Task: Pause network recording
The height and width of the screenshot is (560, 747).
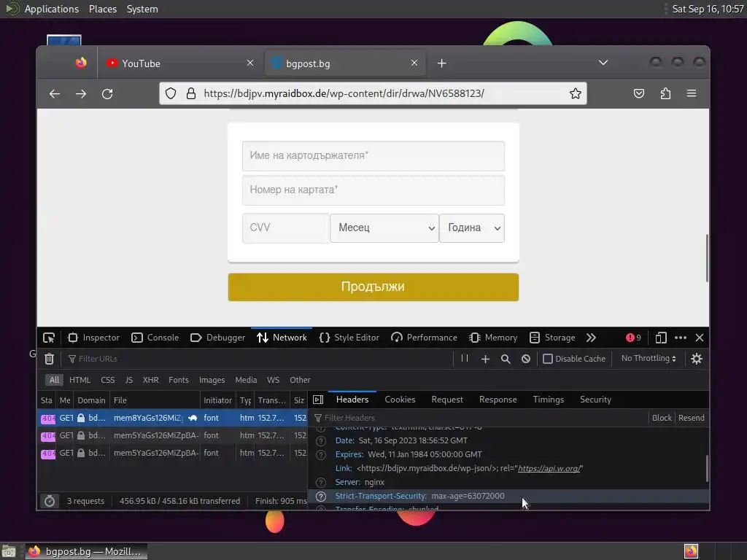Action: (465, 359)
